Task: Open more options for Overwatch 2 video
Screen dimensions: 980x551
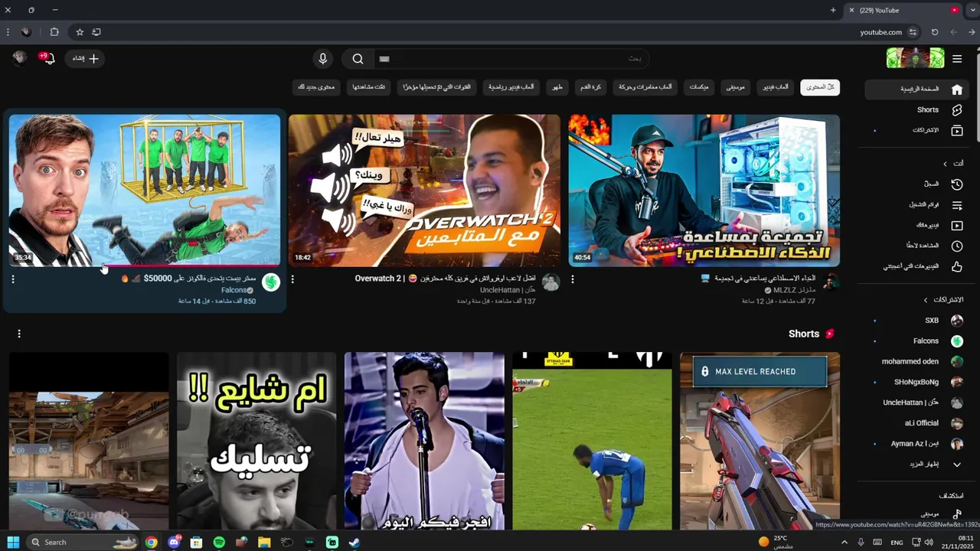Action: pos(292,279)
